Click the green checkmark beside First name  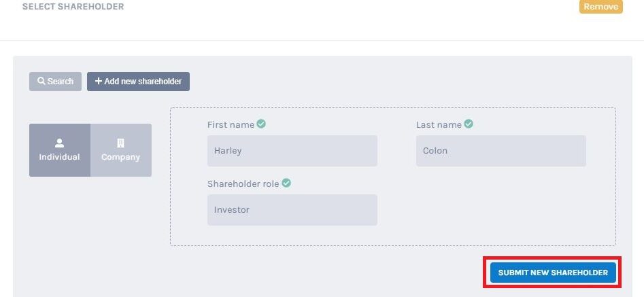[x=261, y=124]
